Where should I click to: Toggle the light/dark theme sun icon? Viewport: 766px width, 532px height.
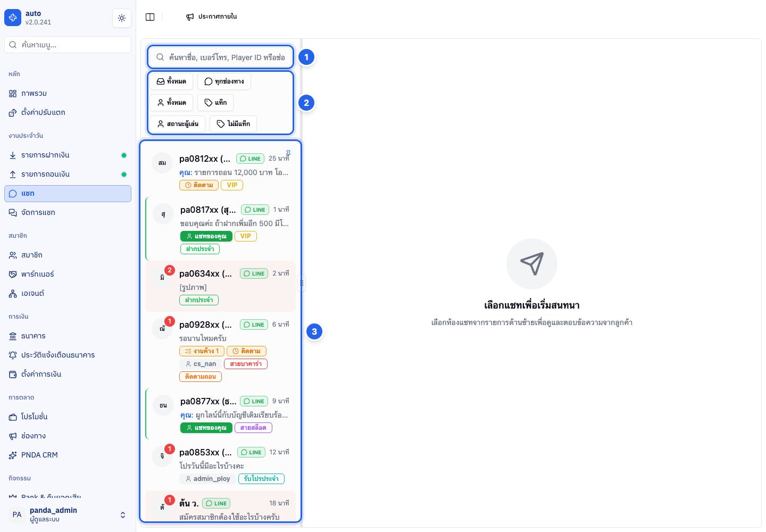point(122,18)
